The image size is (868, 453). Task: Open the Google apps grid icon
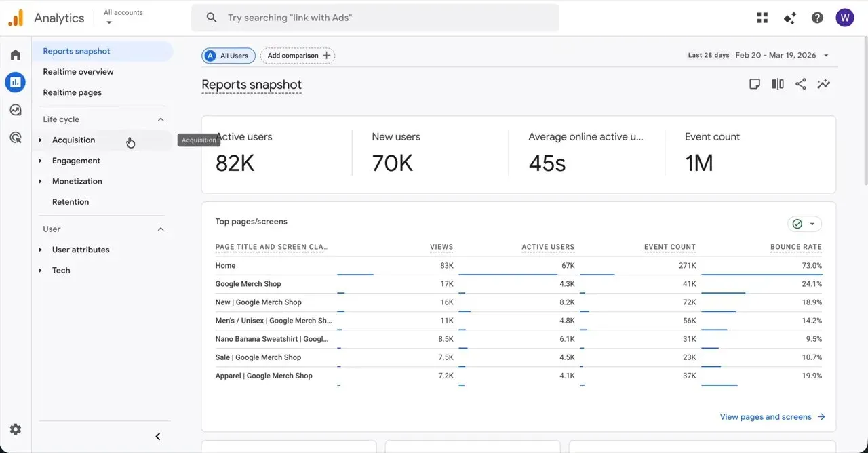762,18
